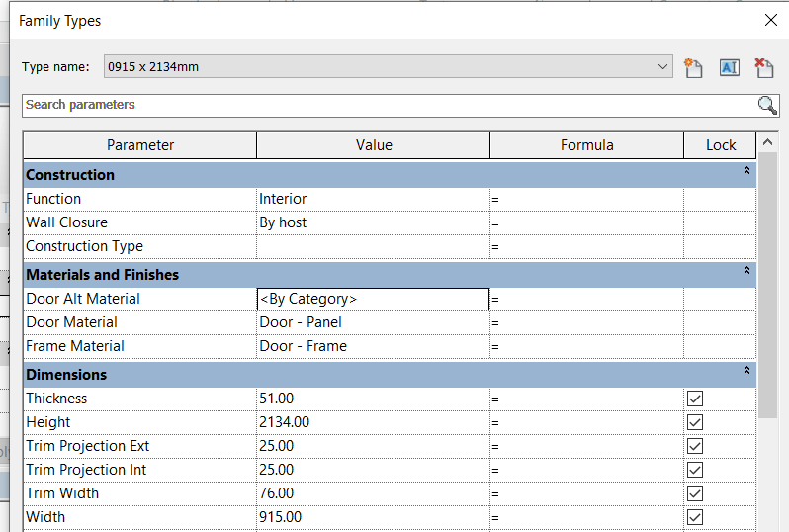The height and width of the screenshot is (532, 789).
Task: Click the New Type icon
Action: [693, 67]
